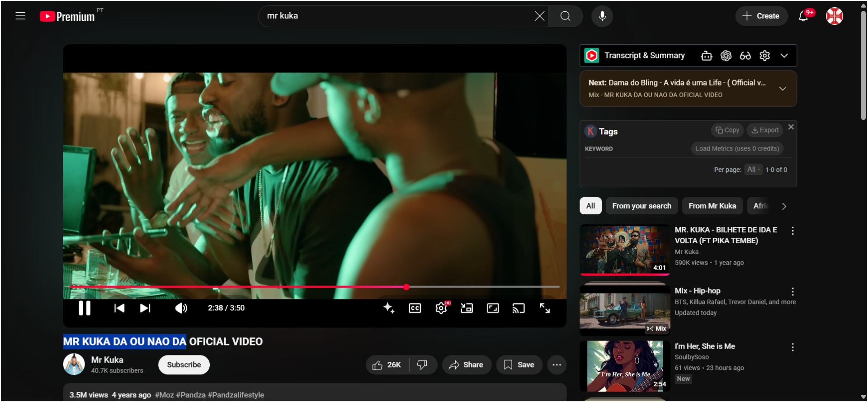The image size is (868, 402).
Task: Save video to a playlist
Action: point(519,365)
